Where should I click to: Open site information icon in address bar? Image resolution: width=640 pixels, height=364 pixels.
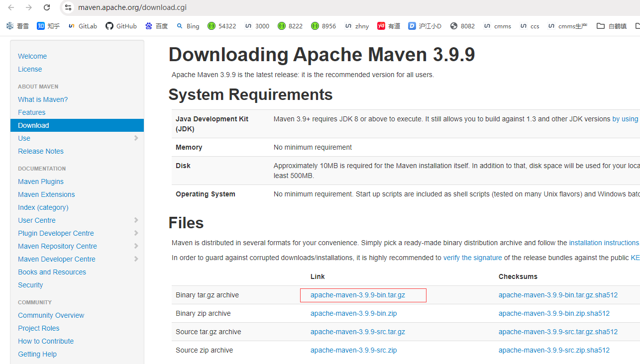pos(69,7)
